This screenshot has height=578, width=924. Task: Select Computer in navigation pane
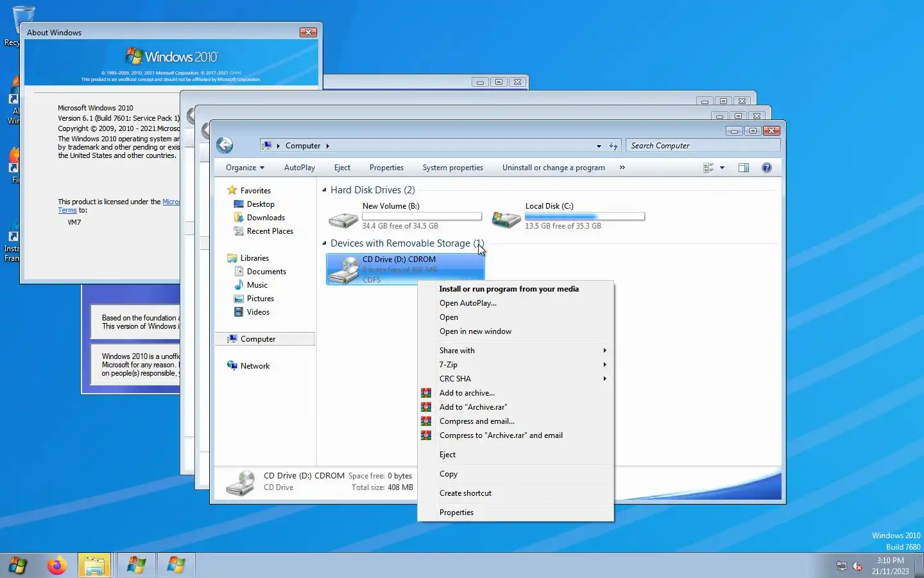coord(264,339)
